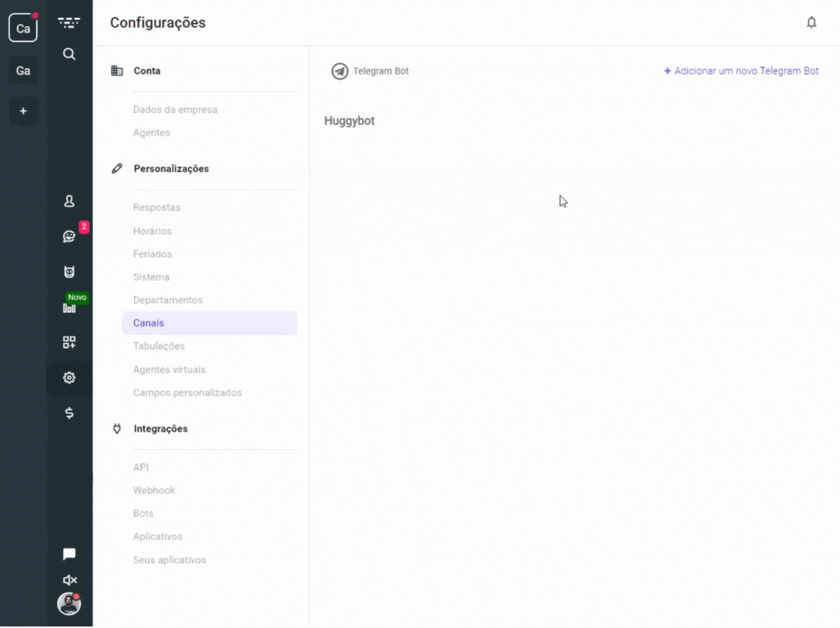Click the Integrações plug icon
840x628 pixels.
coord(117,429)
